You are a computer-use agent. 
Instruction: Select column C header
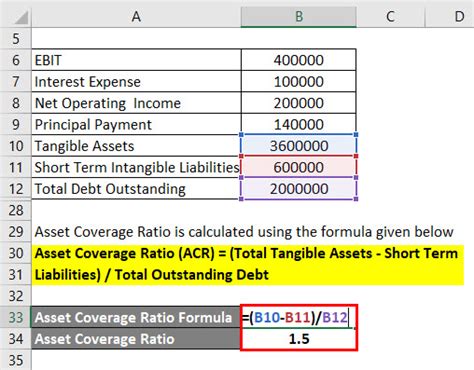point(390,16)
